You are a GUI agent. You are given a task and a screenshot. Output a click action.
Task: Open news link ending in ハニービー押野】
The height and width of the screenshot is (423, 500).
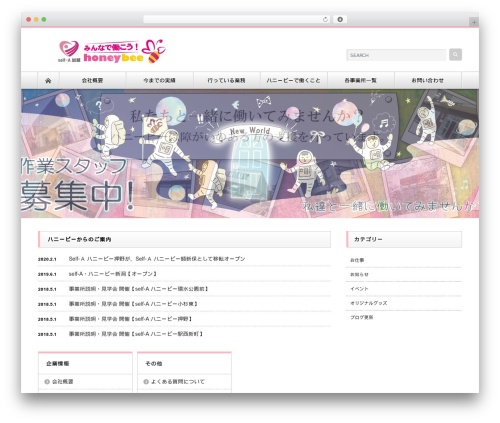pyautogui.click(x=130, y=319)
